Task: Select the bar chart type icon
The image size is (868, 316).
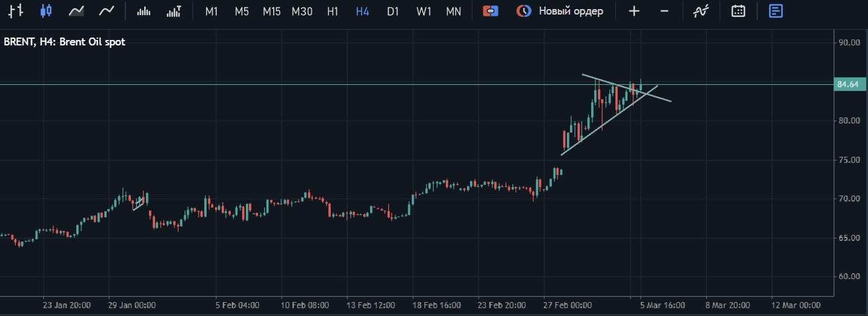Action: 16,11
